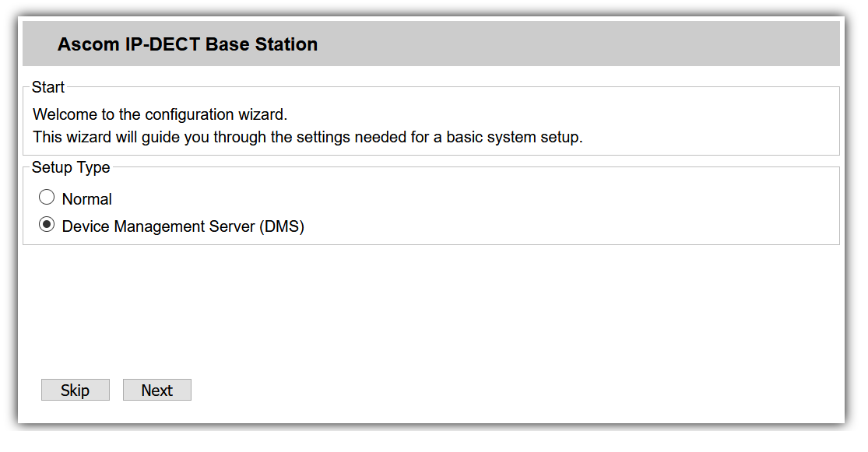Click the "Device Management Server (DMS)" label
The image size is (868, 452).
(x=182, y=227)
